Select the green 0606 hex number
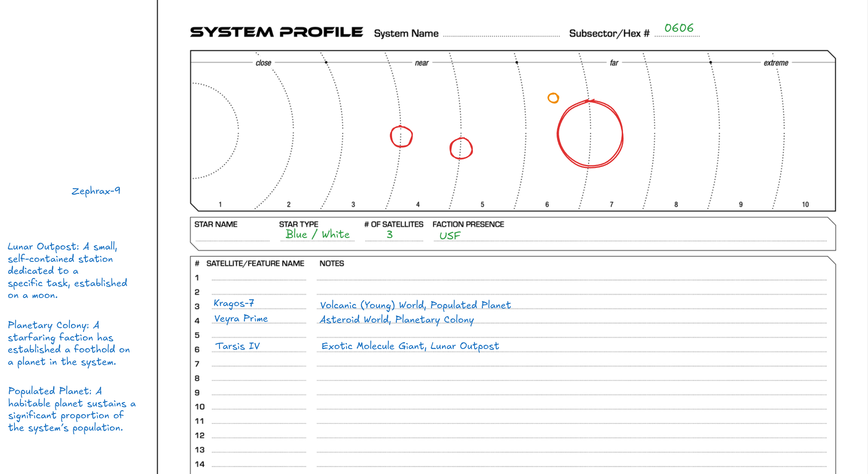868x474 pixels. (679, 28)
